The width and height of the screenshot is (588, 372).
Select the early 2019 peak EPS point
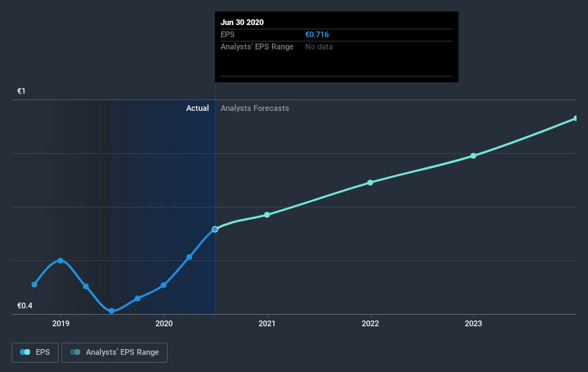[60, 260]
